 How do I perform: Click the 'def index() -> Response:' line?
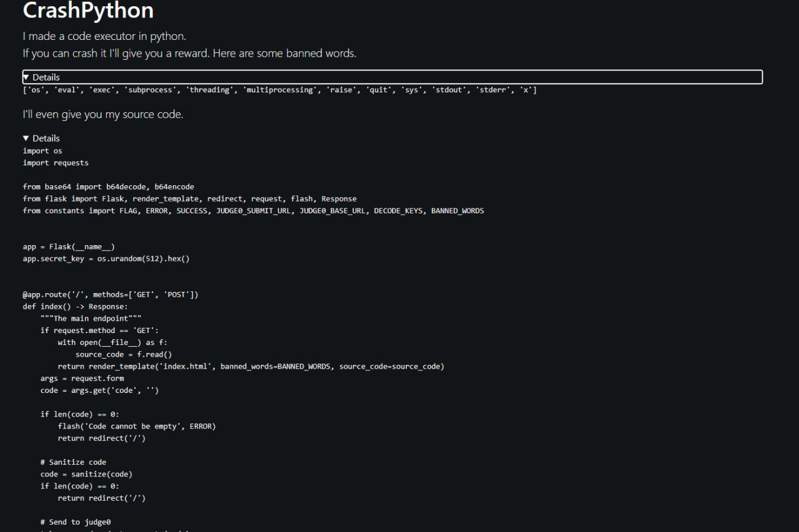(x=76, y=307)
